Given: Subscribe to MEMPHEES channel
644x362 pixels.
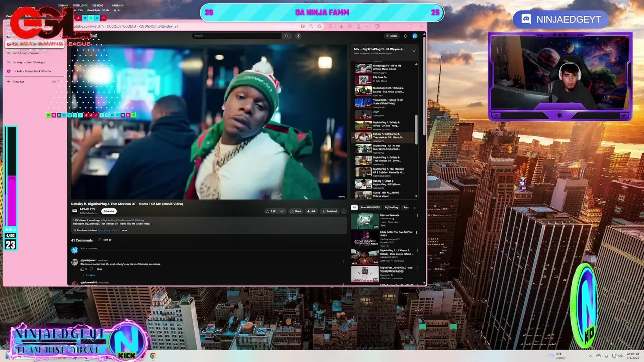Looking at the screenshot, I should (x=109, y=211).
